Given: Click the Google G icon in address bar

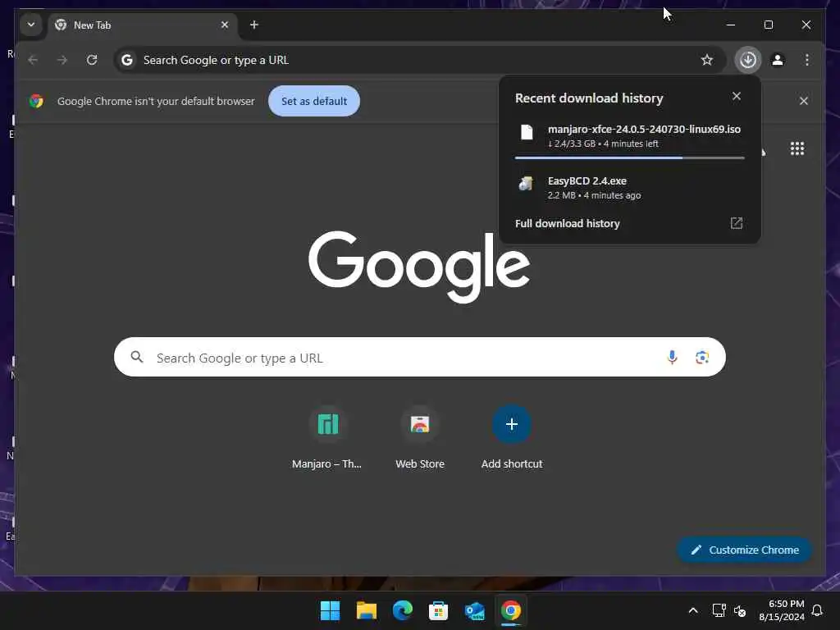Looking at the screenshot, I should click(127, 59).
